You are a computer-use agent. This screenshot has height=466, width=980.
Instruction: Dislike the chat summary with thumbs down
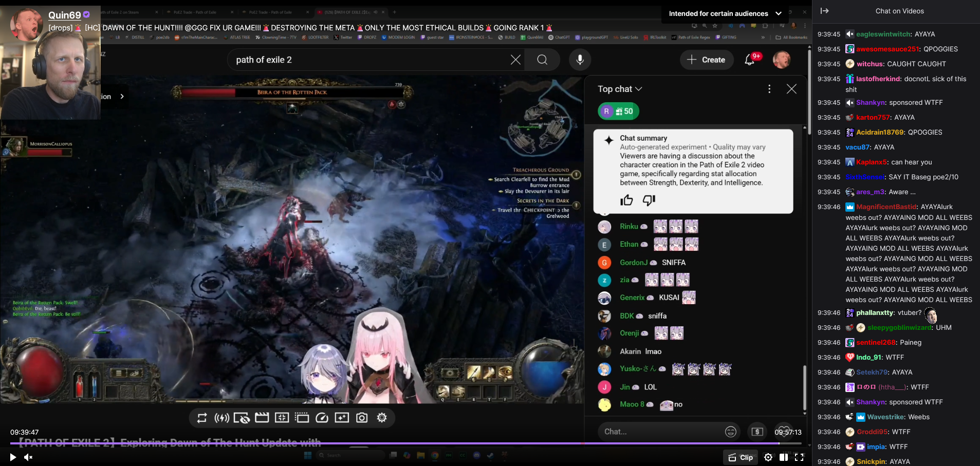649,200
